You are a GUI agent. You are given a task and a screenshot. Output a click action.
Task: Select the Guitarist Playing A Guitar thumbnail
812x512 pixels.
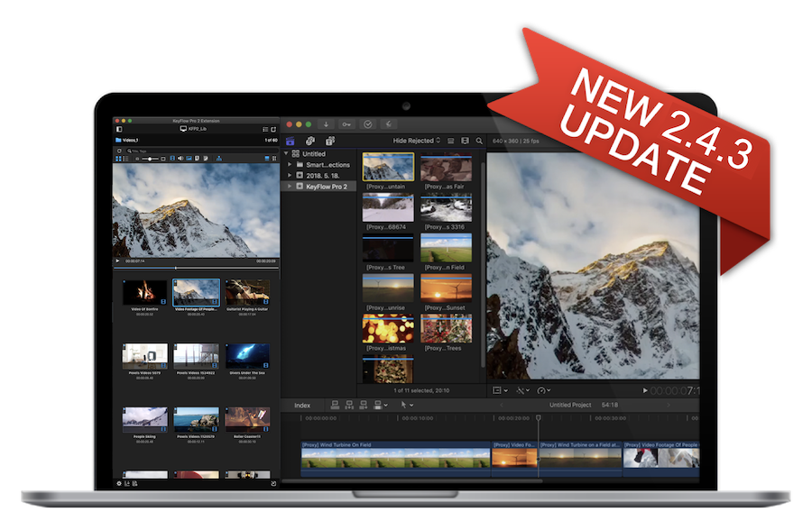(247, 293)
